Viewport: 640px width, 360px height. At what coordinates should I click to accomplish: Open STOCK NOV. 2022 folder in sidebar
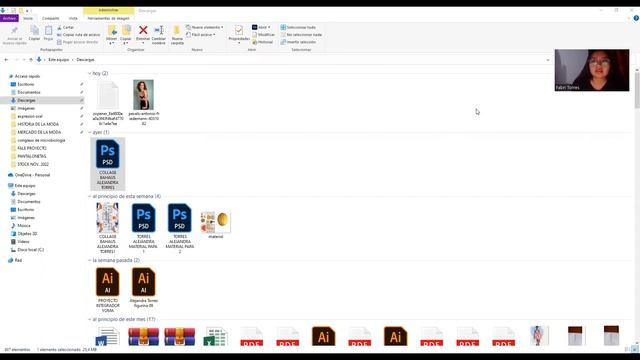(x=30, y=164)
